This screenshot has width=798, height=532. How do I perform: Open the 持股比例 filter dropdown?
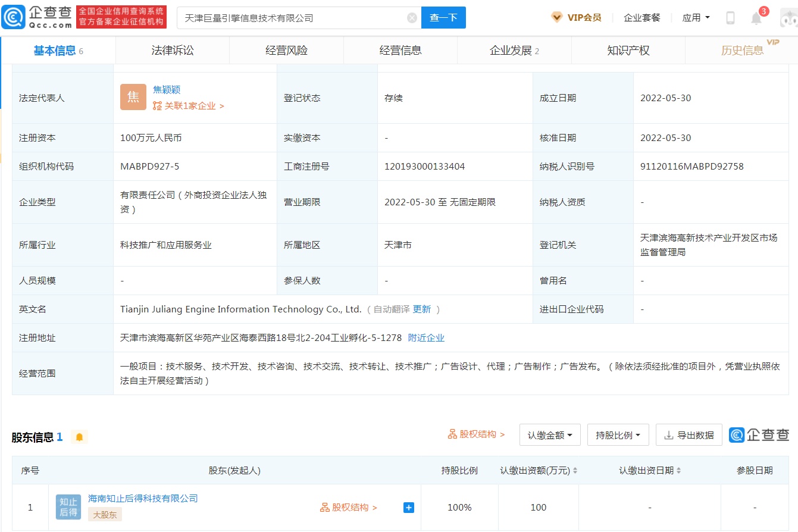(x=618, y=435)
